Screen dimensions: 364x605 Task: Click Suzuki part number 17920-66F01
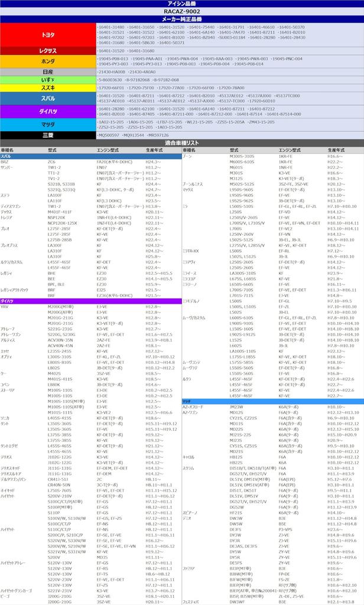tap(110, 88)
